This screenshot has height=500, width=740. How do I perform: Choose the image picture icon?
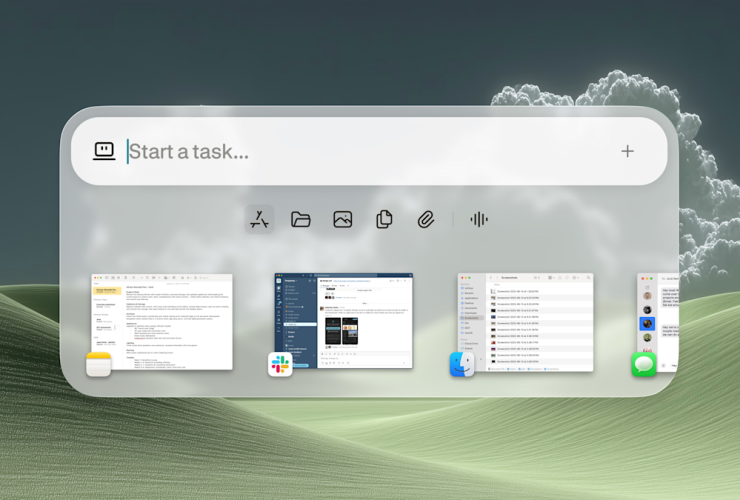pyautogui.click(x=343, y=219)
